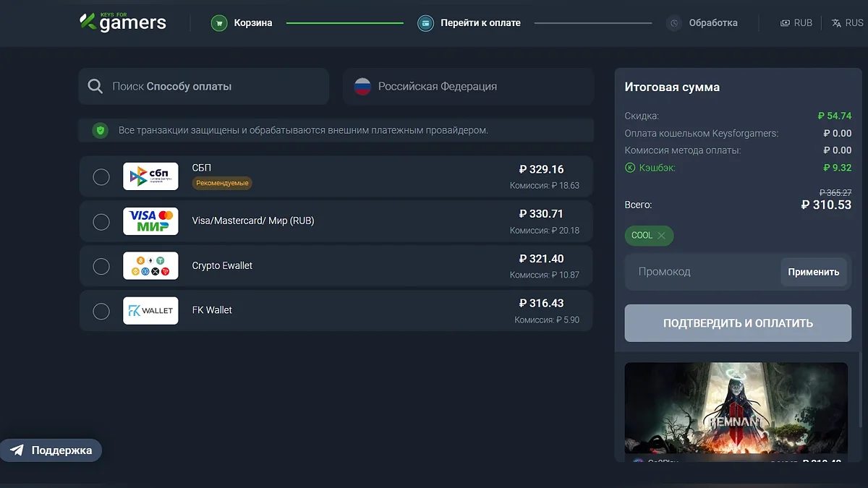The width and height of the screenshot is (868, 488).
Task: Click the ₽ 310.53 total amount
Action: (x=827, y=205)
